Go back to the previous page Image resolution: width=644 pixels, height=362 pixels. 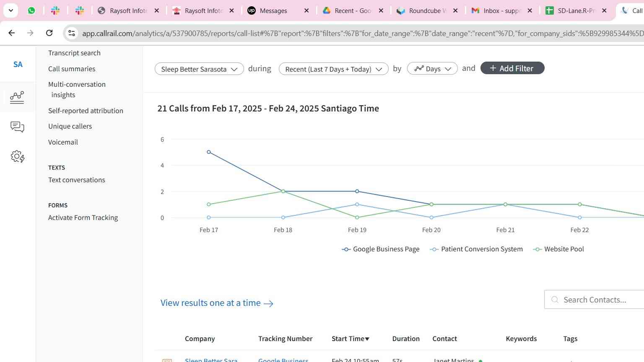pos(12,33)
